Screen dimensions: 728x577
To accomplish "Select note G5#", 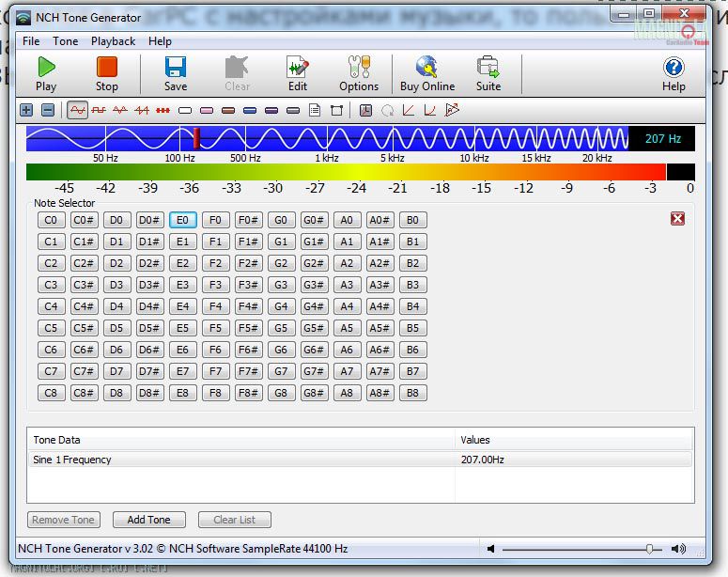I will coord(314,328).
